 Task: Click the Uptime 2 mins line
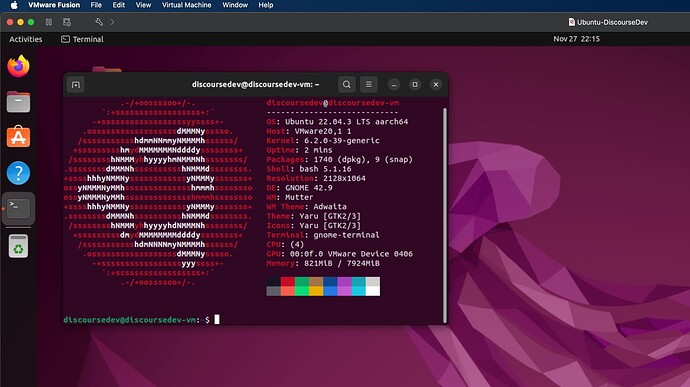tap(299, 150)
